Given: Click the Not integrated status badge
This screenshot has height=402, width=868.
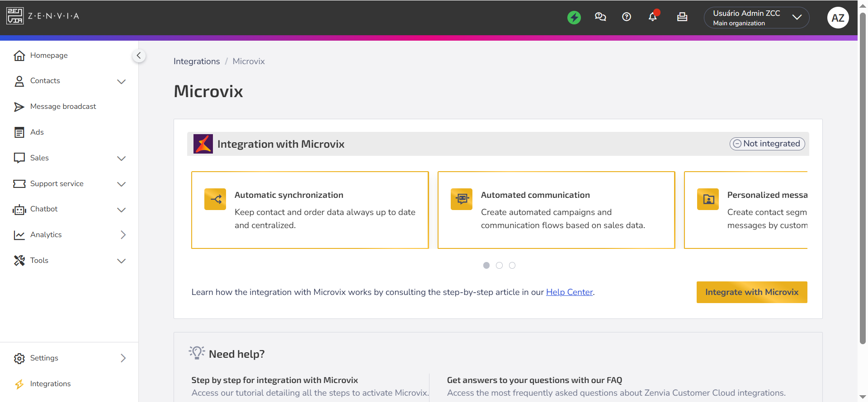Looking at the screenshot, I should [x=767, y=144].
